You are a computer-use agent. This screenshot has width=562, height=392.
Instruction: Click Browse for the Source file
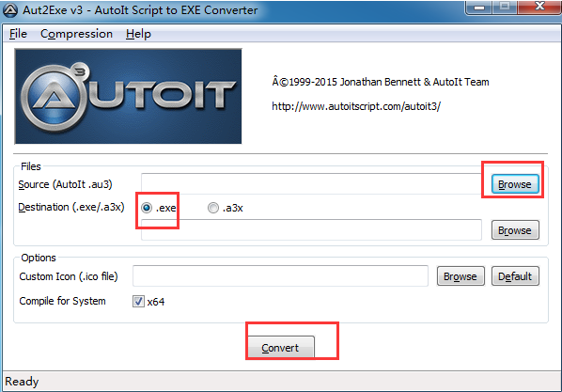click(515, 184)
